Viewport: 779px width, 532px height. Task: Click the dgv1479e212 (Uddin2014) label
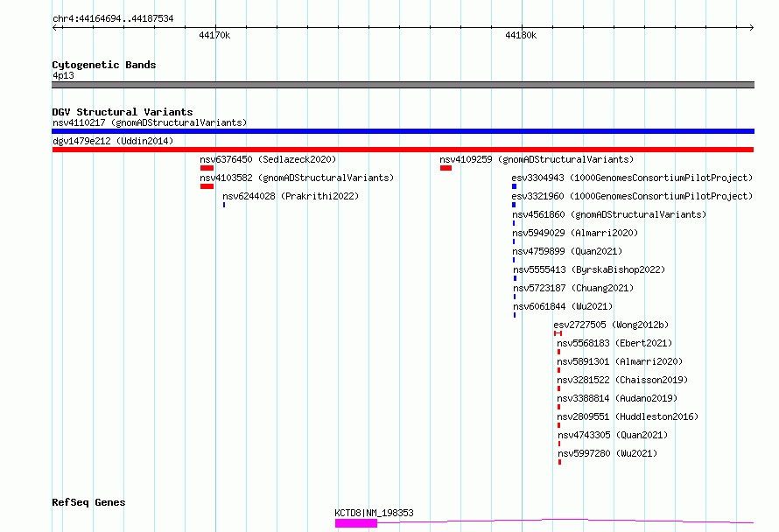113,141
